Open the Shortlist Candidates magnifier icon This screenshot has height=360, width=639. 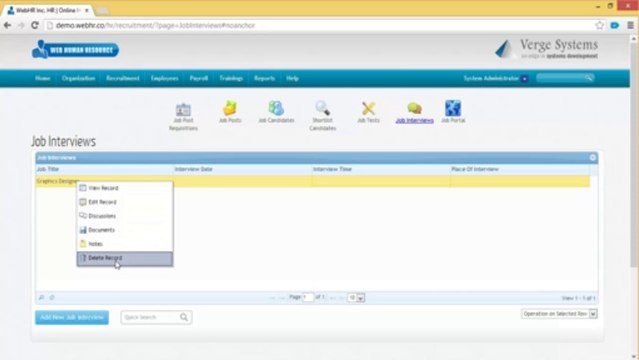(322, 108)
